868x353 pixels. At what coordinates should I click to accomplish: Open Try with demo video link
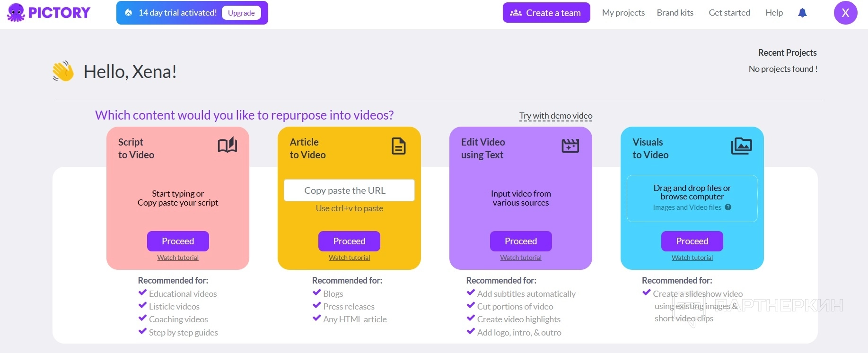pos(556,116)
